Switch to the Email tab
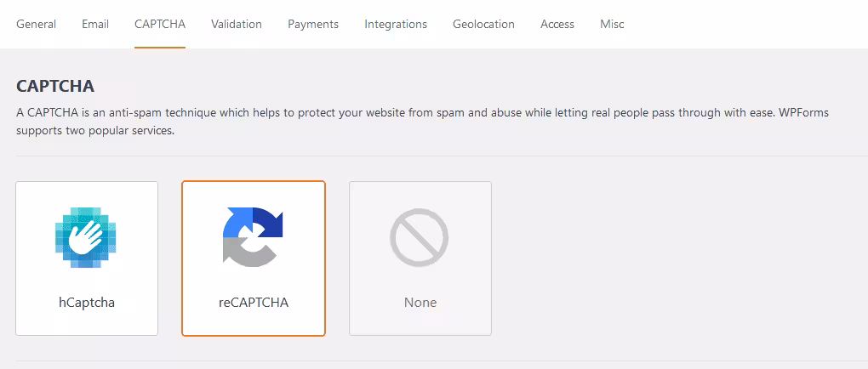868x369 pixels. coord(95,25)
